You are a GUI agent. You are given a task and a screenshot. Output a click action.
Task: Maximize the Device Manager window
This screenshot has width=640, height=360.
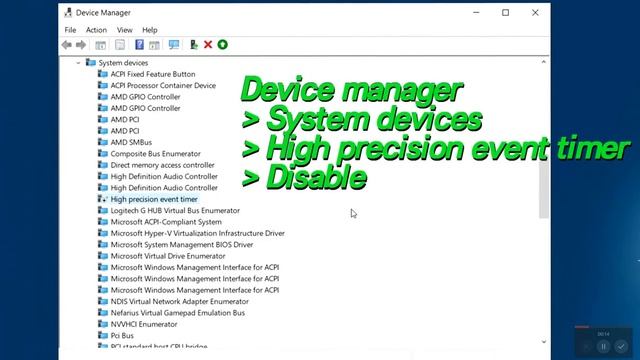pyautogui.click(x=505, y=13)
